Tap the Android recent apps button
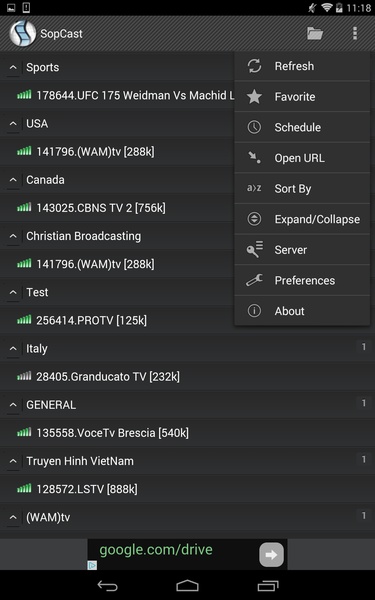 [268, 586]
